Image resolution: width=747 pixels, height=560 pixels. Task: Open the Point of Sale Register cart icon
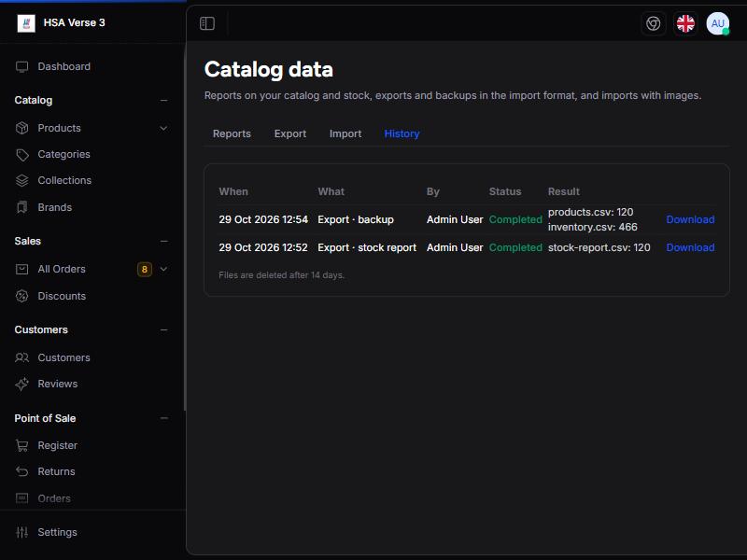click(21, 446)
